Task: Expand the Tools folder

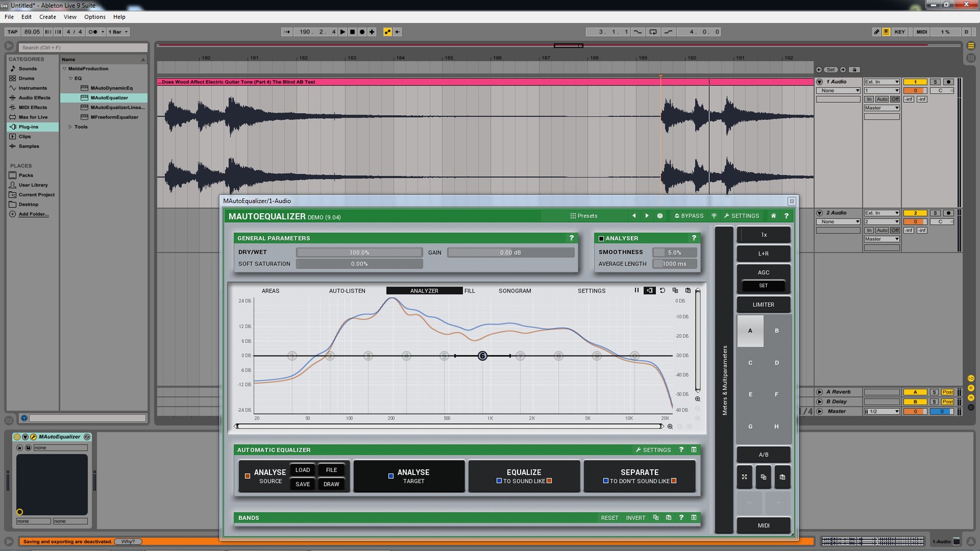Action: (70, 127)
